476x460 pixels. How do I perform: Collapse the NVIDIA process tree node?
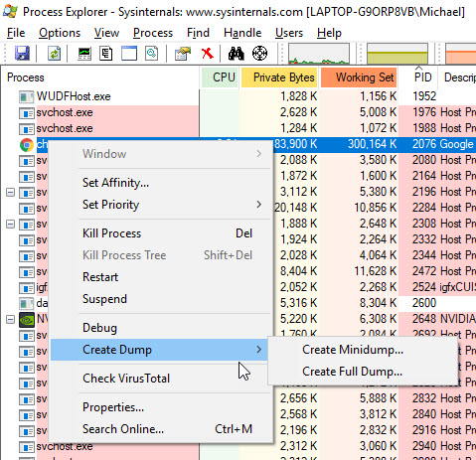click(x=11, y=320)
